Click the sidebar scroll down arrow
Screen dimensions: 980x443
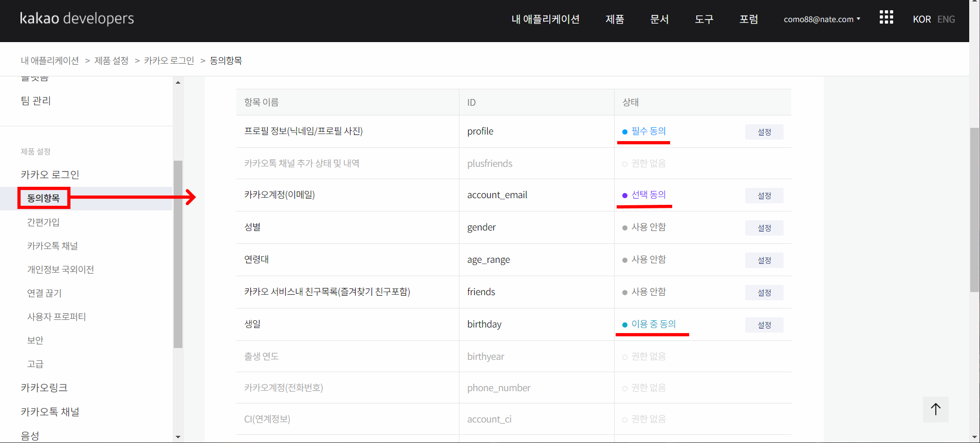tap(178, 437)
